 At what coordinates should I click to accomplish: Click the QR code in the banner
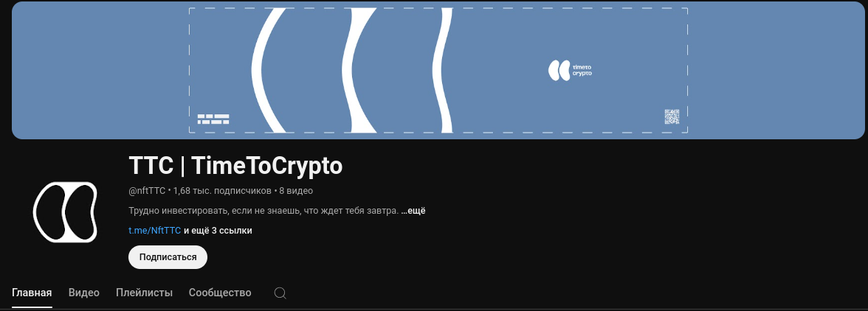click(x=672, y=116)
